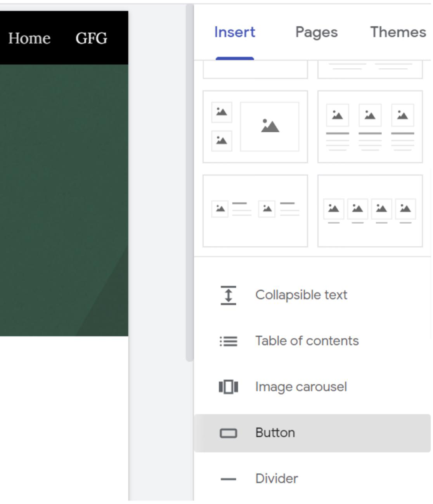Select three-column image and text layout
Image resolution: width=433 pixels, height=504 pixels.
click(x=370, y=127)
